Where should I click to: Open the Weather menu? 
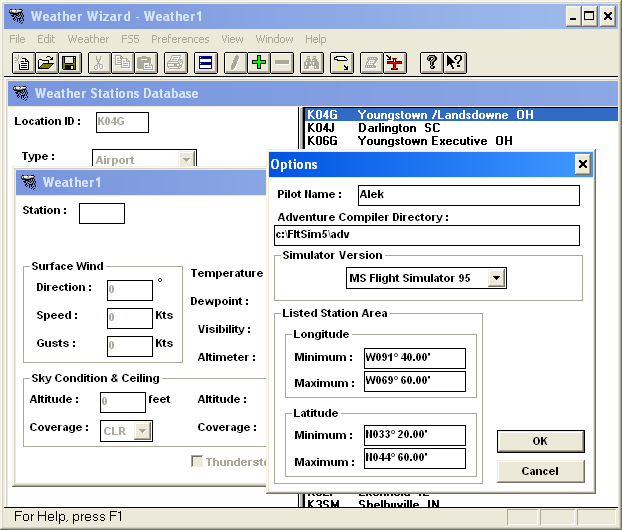[x=88, y=39]
